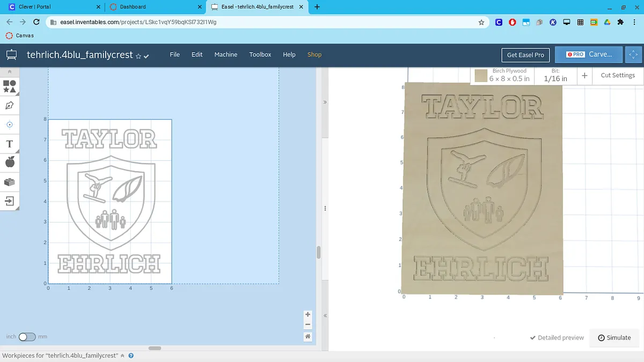Open the File menu
The width and height of the screenshot is (644, 362).
[174, 55]
